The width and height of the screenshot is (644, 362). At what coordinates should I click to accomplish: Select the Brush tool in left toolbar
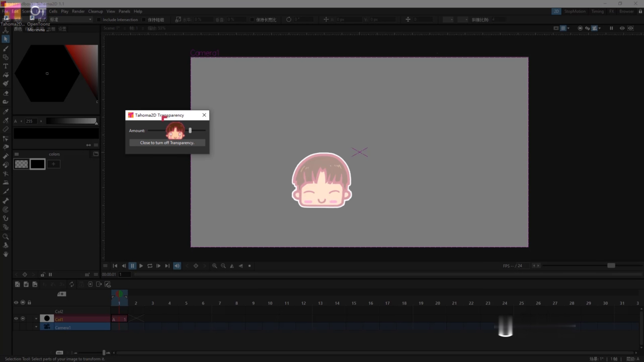(6, 48)
